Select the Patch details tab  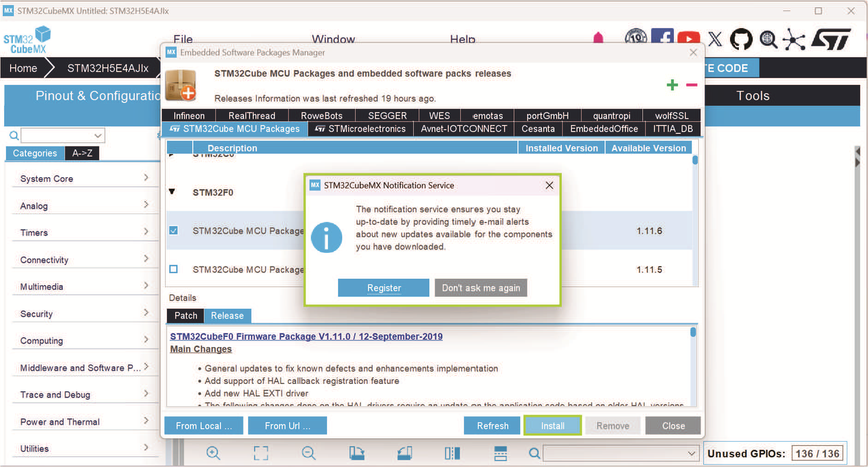(186, 316)
